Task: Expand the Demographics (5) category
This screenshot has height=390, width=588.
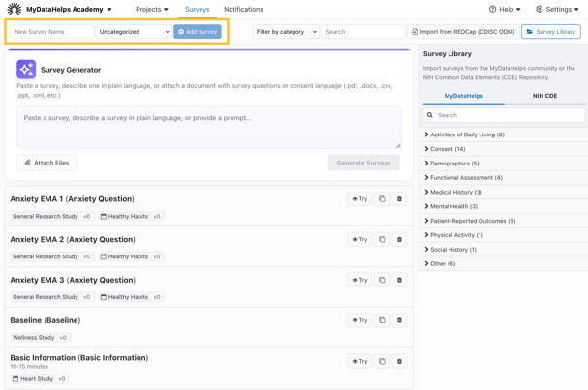Action: [503, 164]
